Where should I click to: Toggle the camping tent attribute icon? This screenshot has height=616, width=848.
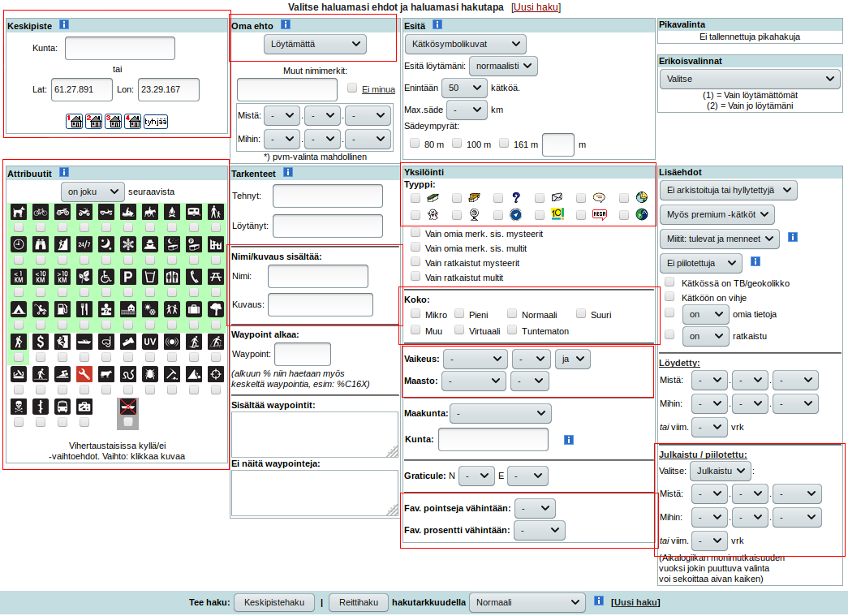click(19, 309)
